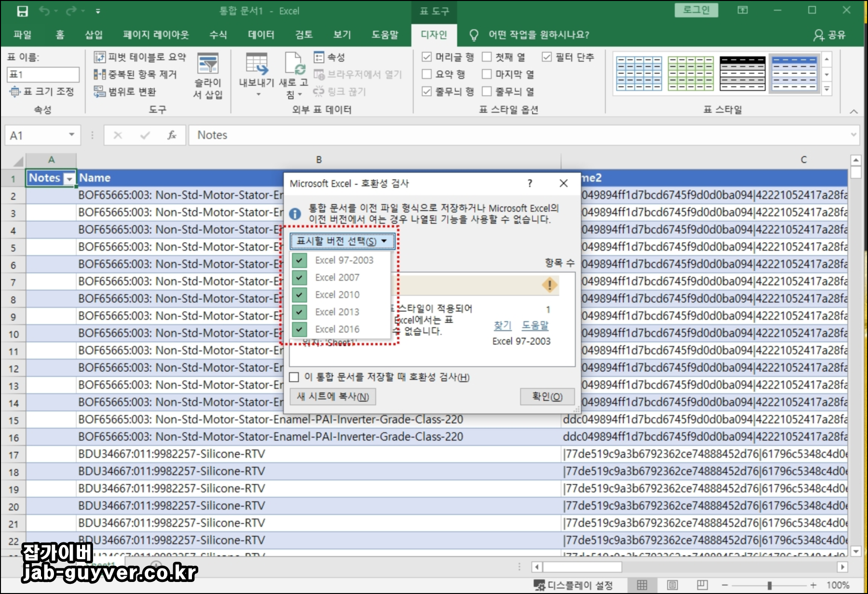Step the table styles gallery down one row
Image resolution: width=868 pixels, height=594 pixels.
tap(827, 75)
